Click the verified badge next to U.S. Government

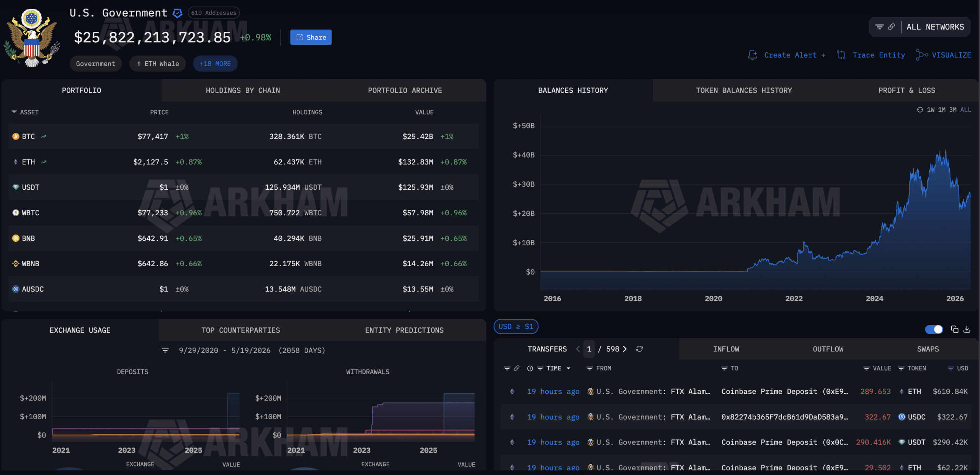(x=177, y=13)
